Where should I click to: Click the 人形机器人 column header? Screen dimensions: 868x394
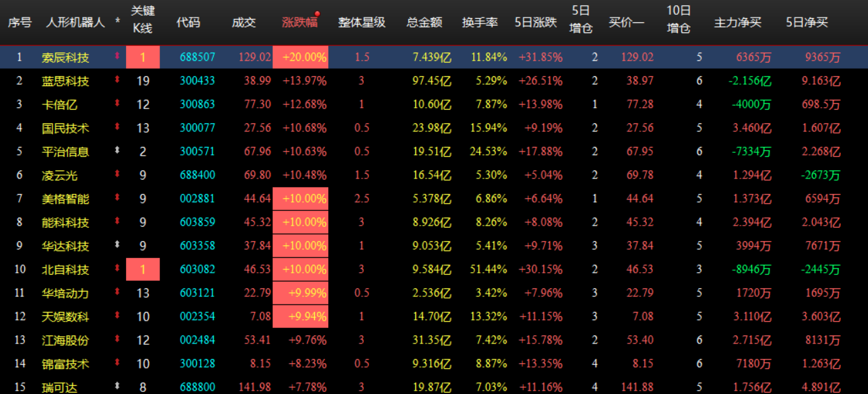75,22
